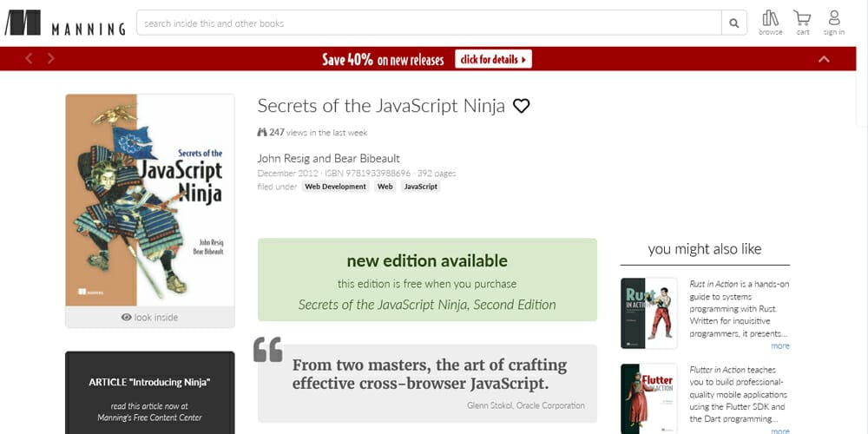868x434 pixels.
Task: Click the look inside button
Action: [x=150, y=317]
